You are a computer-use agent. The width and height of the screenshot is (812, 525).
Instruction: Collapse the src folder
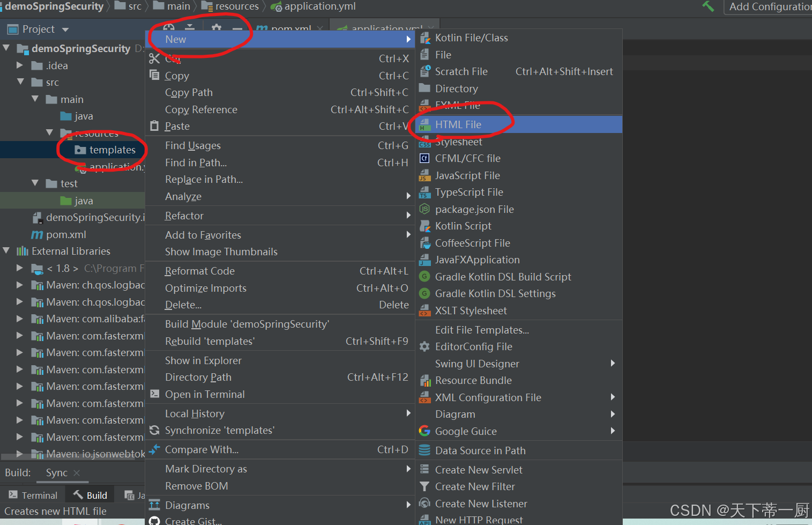(20, 82)
